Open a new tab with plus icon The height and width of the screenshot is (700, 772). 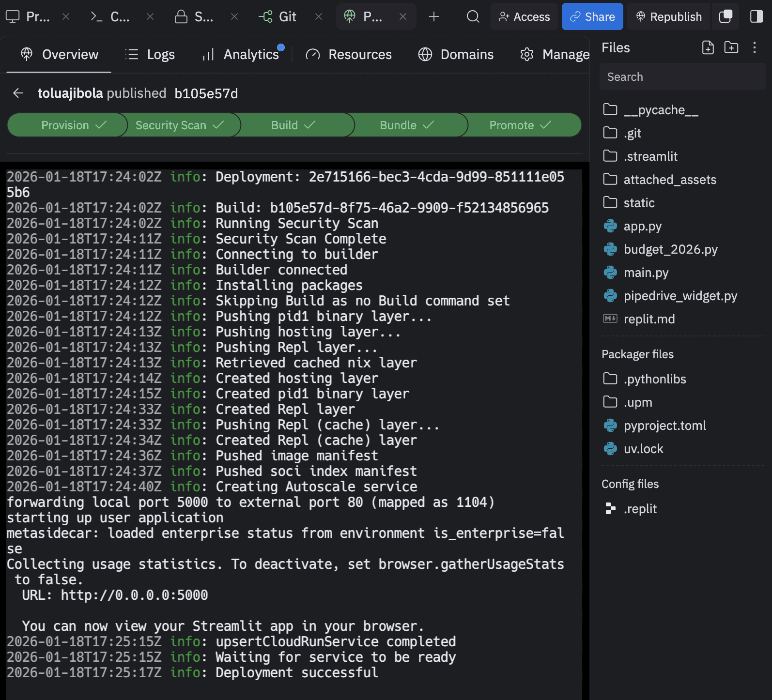tap(434, 17)
